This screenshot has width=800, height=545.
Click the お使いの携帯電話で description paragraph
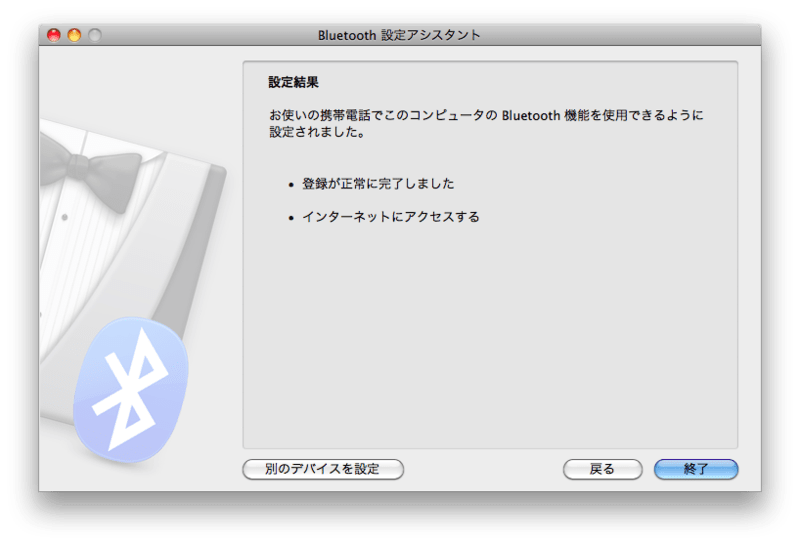click(x=486, y=123)
